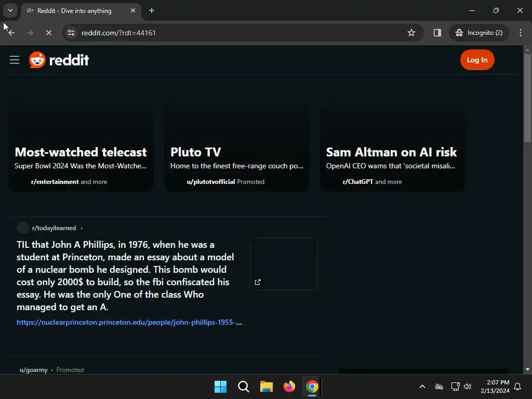Open the Chrome three-dot menu
The image size is (532, 399).
521,33
